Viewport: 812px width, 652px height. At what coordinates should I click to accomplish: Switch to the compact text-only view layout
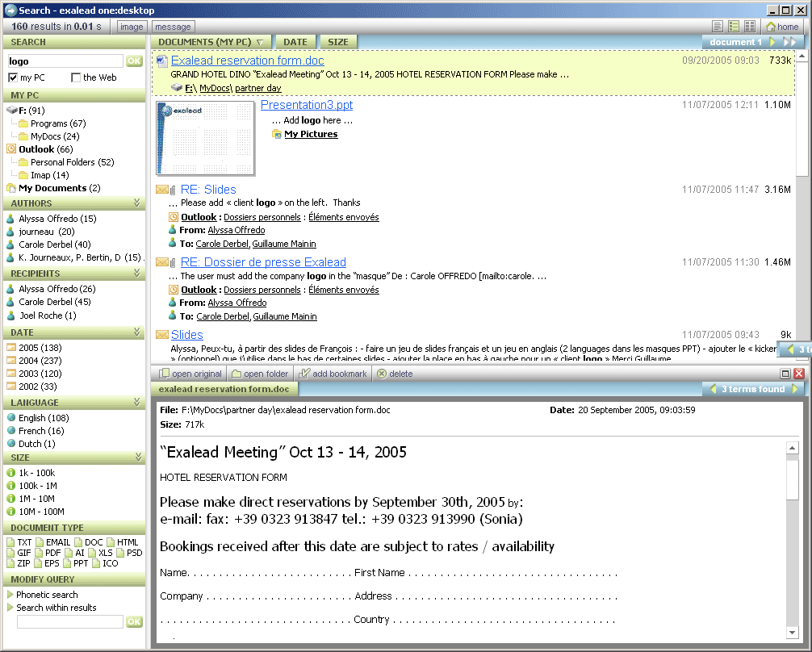coord(718,27)
